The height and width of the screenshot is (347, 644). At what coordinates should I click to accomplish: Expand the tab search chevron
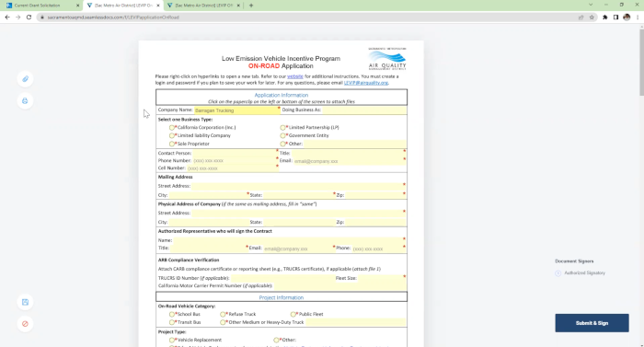pyautogui.click(x=591, y=5)
